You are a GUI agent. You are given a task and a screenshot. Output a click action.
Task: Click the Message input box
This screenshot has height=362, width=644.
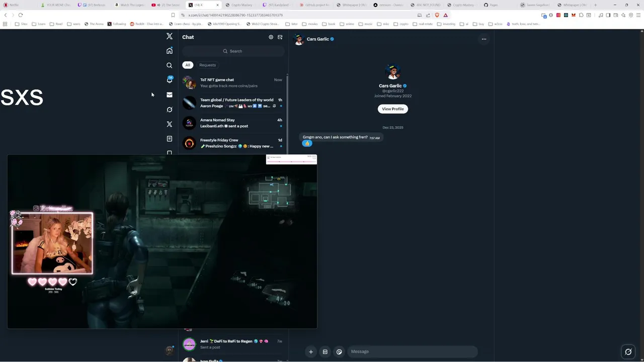[412, 352]
